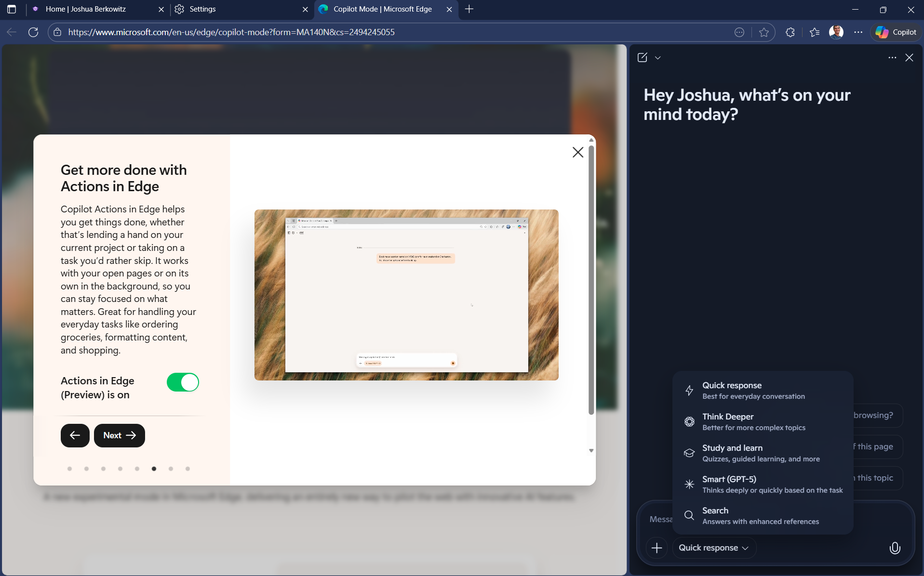Click the Next button in the dialog
The width and height of the screenshot is (924, 576).
[x=120, y=435]
